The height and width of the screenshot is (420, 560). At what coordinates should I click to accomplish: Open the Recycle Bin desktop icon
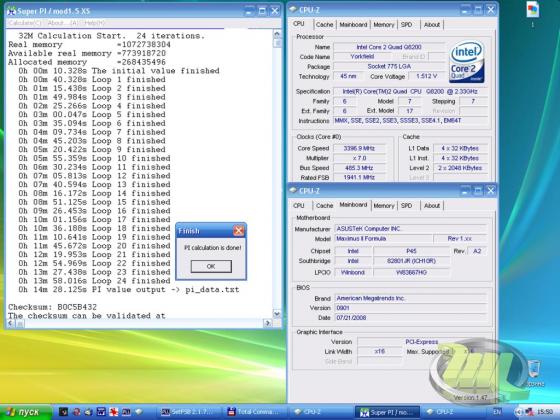(x=534, y=373)
